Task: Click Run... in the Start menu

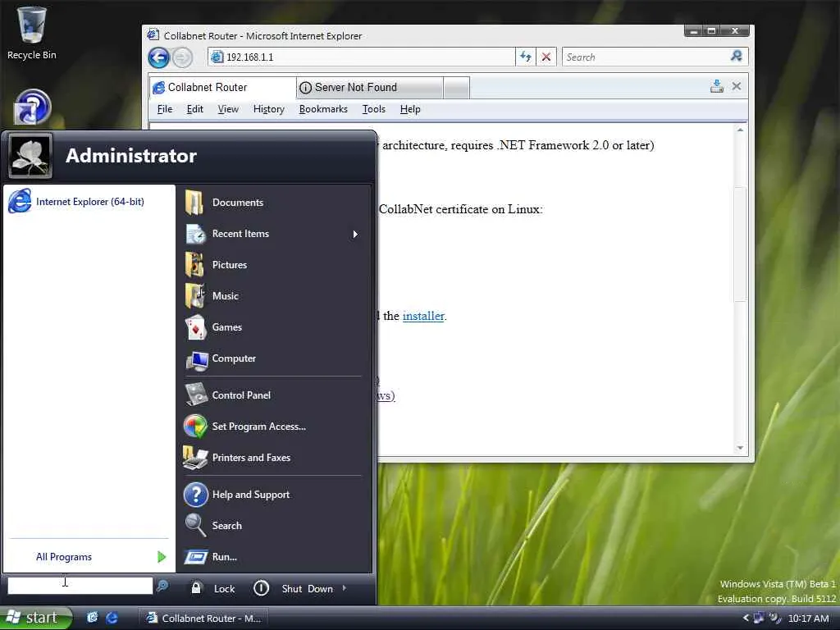Action: [224, 557]
